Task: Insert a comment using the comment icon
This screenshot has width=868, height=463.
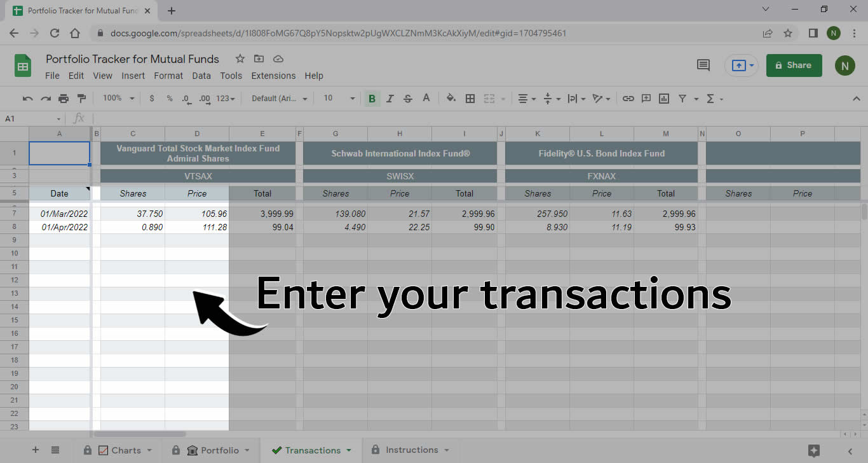Action: click(x=646, y=98)
